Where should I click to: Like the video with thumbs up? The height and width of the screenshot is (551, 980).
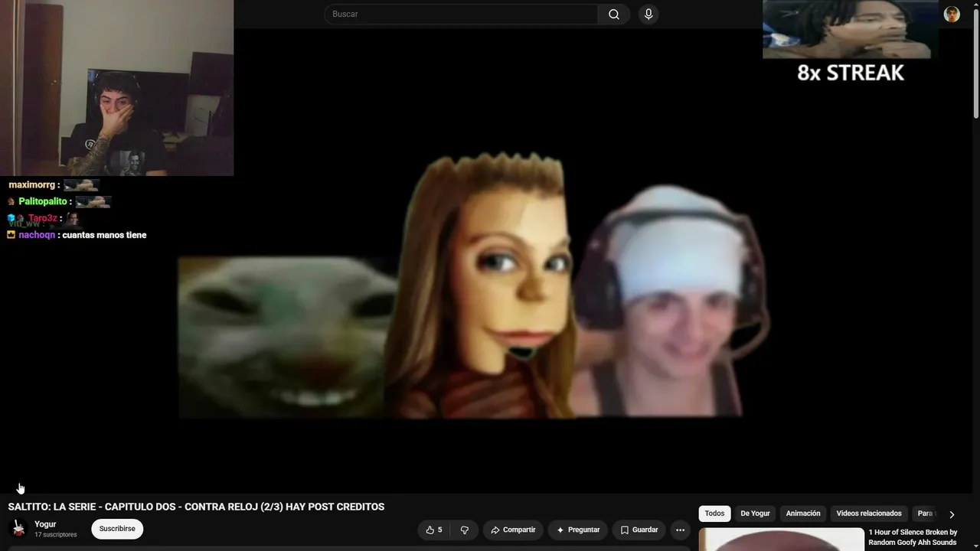434,530
